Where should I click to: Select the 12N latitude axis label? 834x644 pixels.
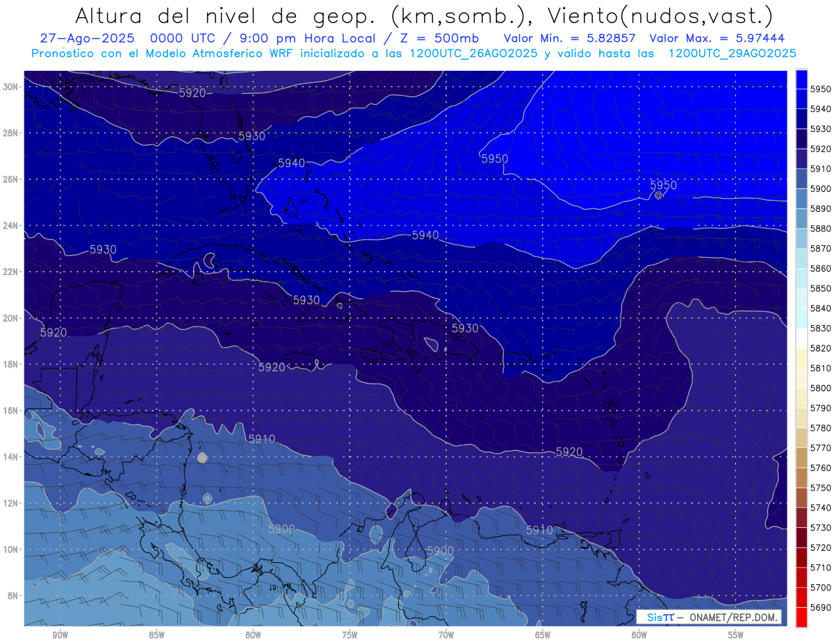point(12,503)
